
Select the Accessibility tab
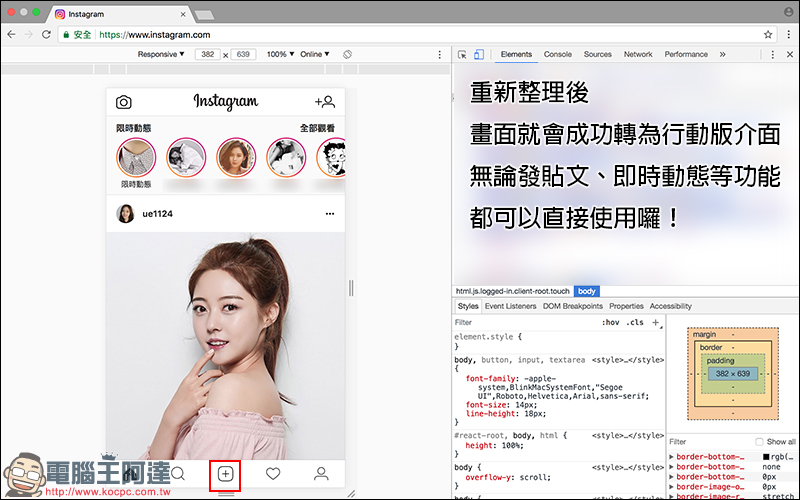coord(670,306)
